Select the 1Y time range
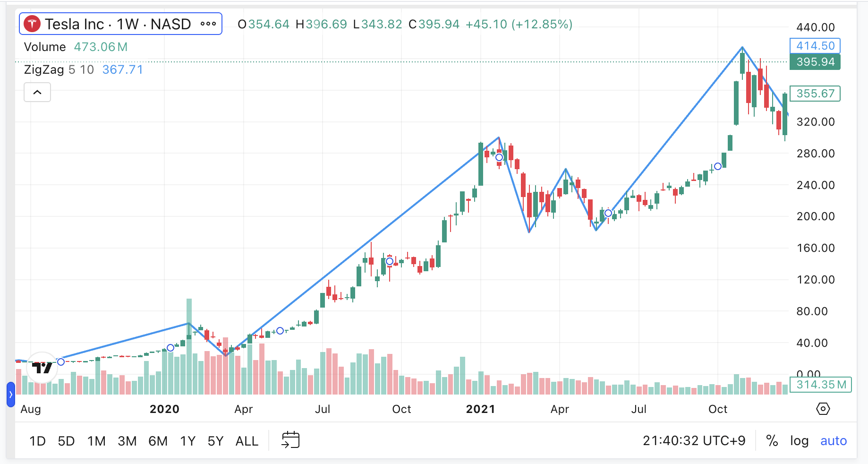This screenshot has width=868, height=464. click(x=187, y=441)
